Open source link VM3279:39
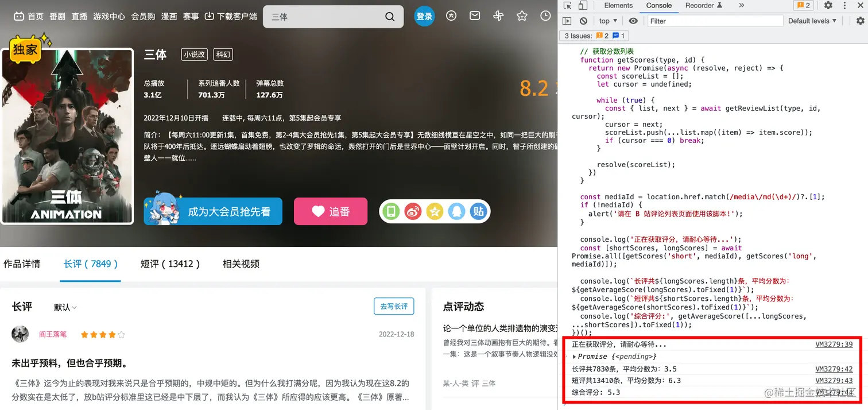Viewport: 868px width, 410px height. (834, 345)
